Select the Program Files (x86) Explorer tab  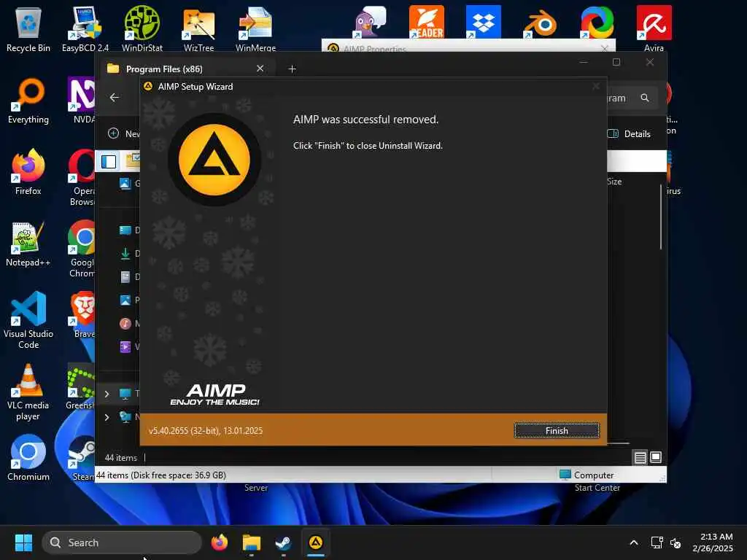tap(186, 69)
